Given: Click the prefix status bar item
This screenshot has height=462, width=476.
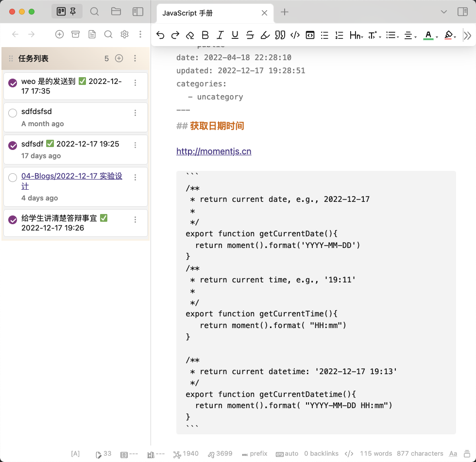Looking at the screenshot, I should pyautogui.click(x=255, y=453).
